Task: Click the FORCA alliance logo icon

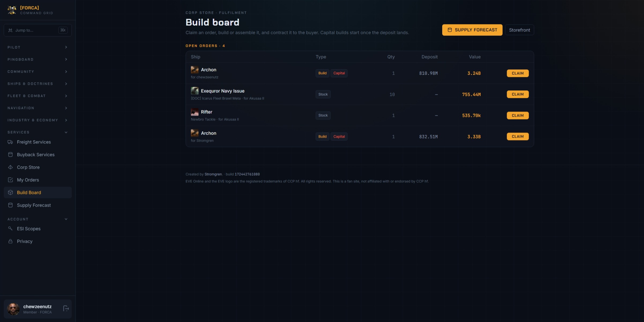Action: 12,10
